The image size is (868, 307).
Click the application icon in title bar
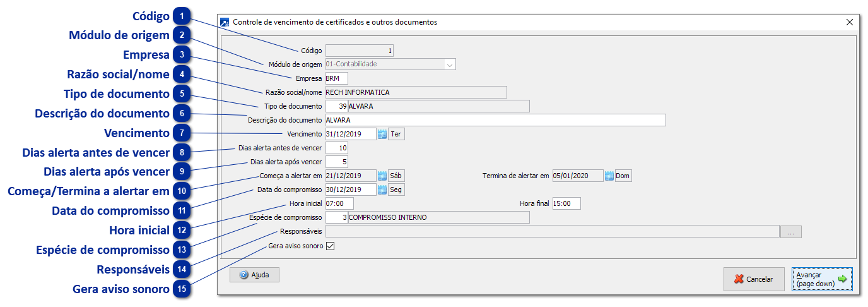(225, 22)
